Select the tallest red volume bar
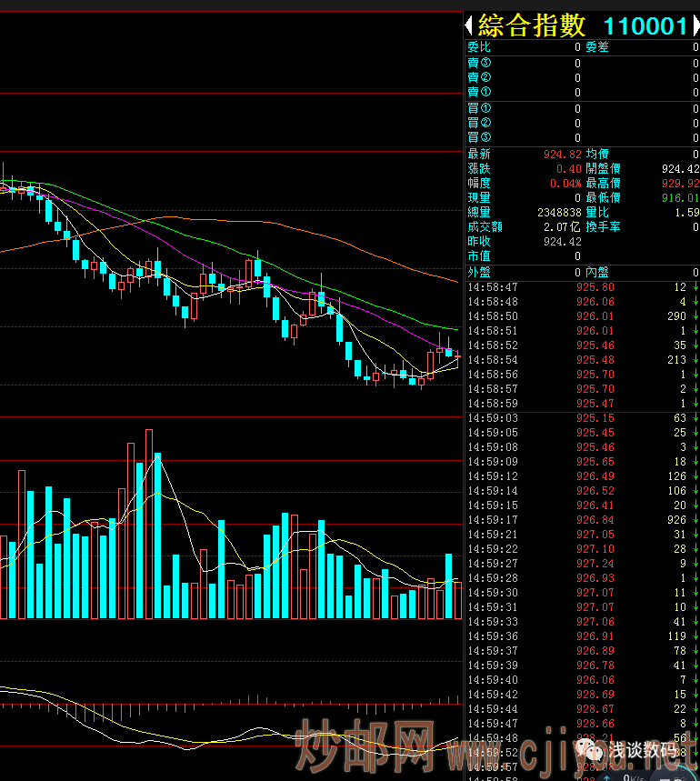 149,525
